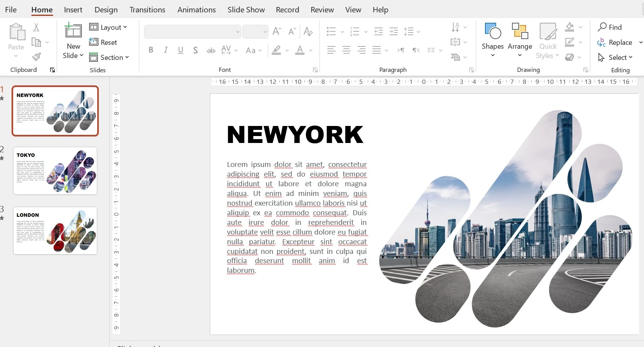Click the Clear All Formatting icon

point(308,31)
